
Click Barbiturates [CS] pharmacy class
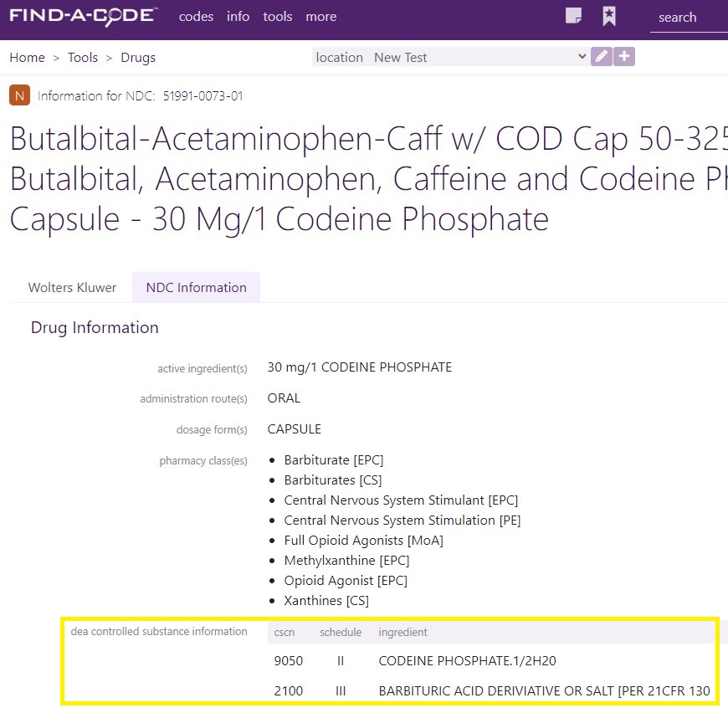333,480
